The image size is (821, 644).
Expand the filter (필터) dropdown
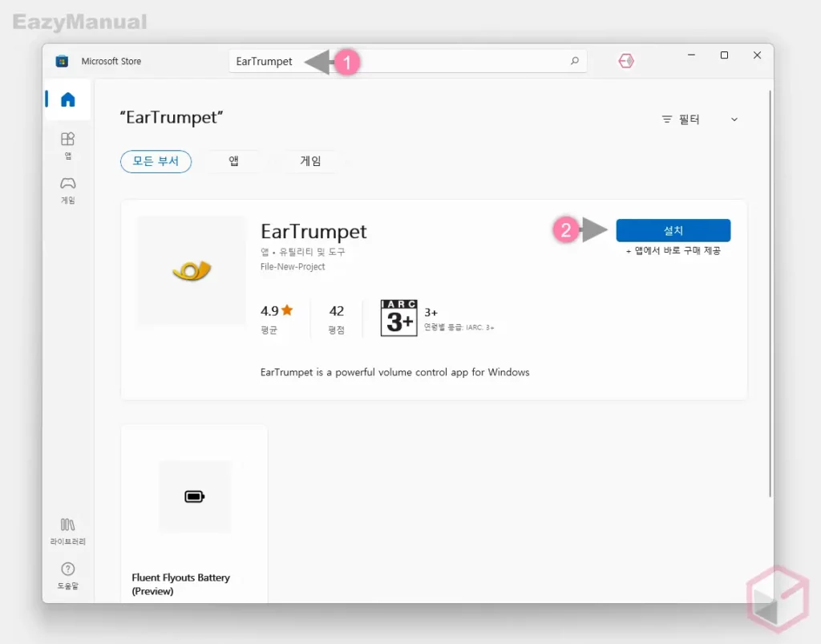point(699,119)
